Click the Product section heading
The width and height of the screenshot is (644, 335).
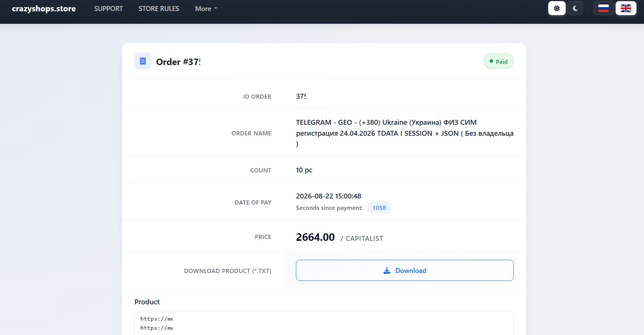pos(147,302)
